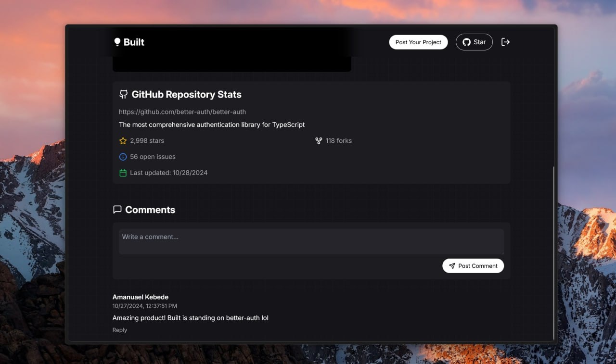The width and height of the screenshot is (616, 364).
Task: Click the GitHub fork icon beside Repository Stats
Action: point(124,94)
